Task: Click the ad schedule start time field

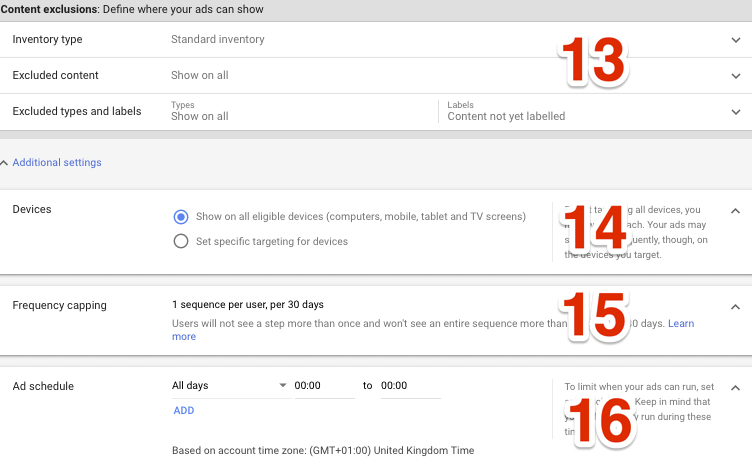Action: 324,386
